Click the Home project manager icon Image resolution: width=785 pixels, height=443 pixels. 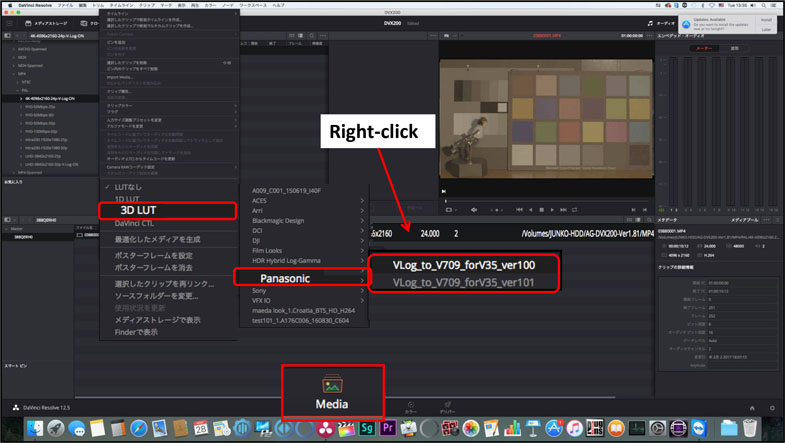pyautogui.click(x=752, y=408)
